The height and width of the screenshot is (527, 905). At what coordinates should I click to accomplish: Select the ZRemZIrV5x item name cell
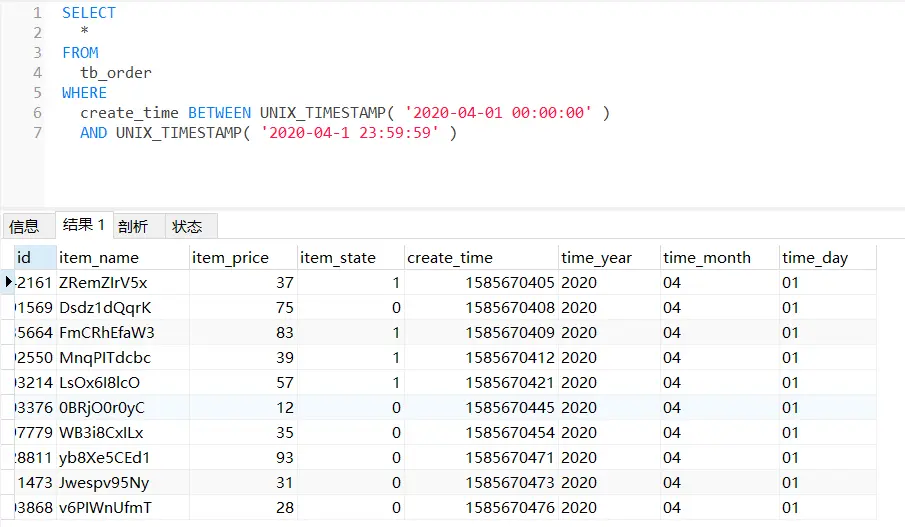coord(123,283)
